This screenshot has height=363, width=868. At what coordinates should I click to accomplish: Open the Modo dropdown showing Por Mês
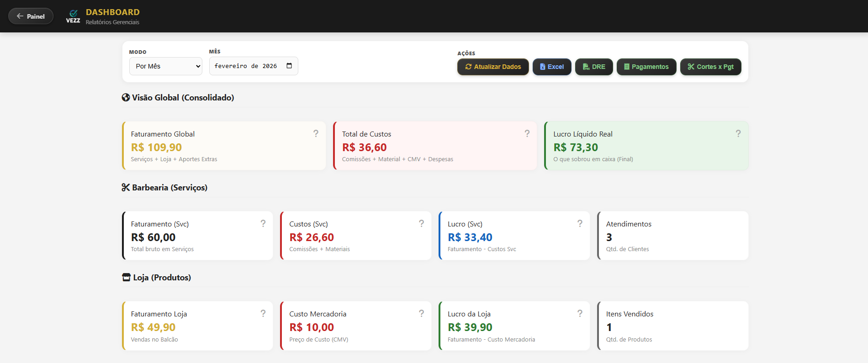(x=165, y=66)
